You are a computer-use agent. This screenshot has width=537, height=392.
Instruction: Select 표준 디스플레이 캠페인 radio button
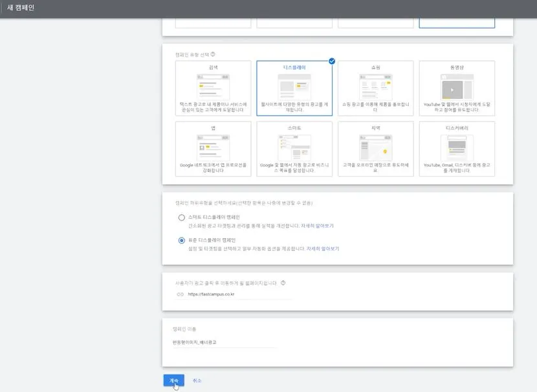coord(182,241)
